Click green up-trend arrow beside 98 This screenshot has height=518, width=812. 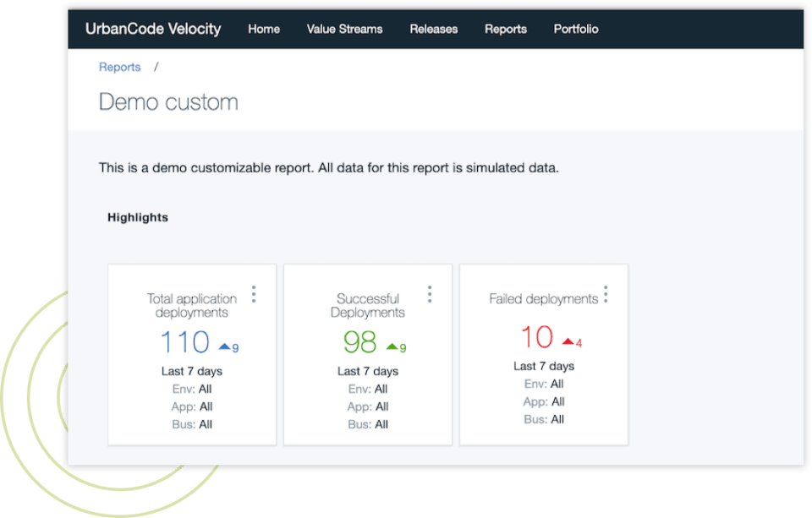pos(392,346)
